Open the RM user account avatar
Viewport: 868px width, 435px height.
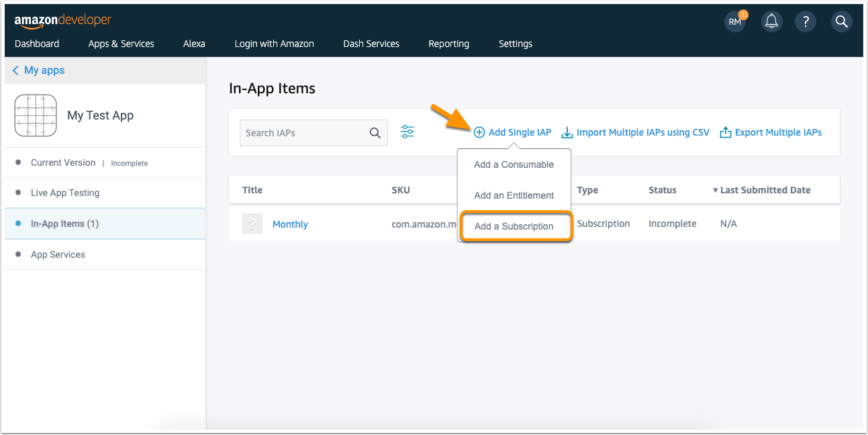pos(736,21)
